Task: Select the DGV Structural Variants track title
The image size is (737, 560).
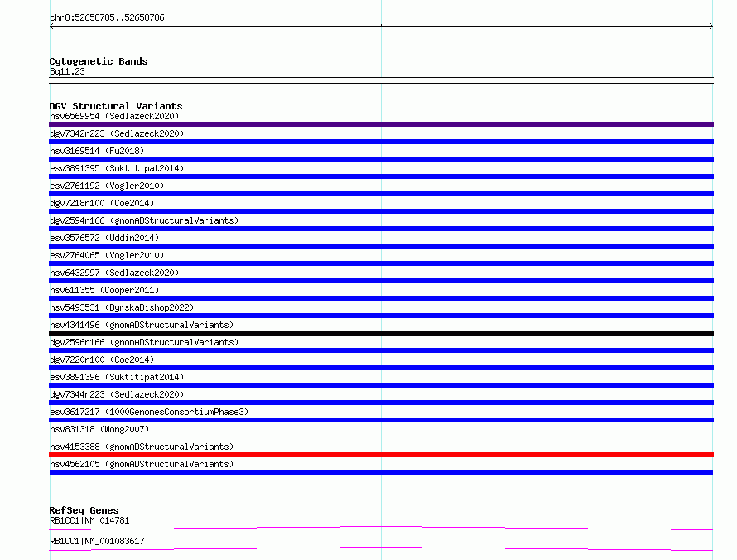Action: click(x=116, y=106)
